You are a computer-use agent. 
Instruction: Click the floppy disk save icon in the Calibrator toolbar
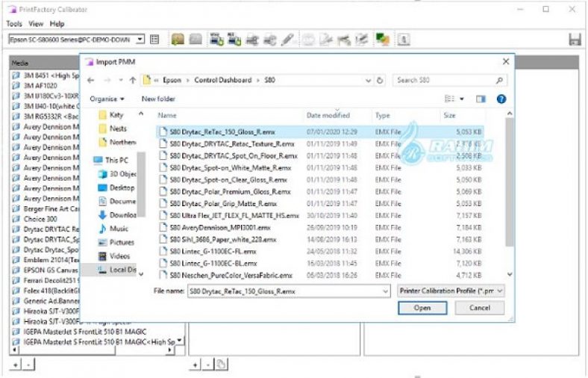pos(575,40)
